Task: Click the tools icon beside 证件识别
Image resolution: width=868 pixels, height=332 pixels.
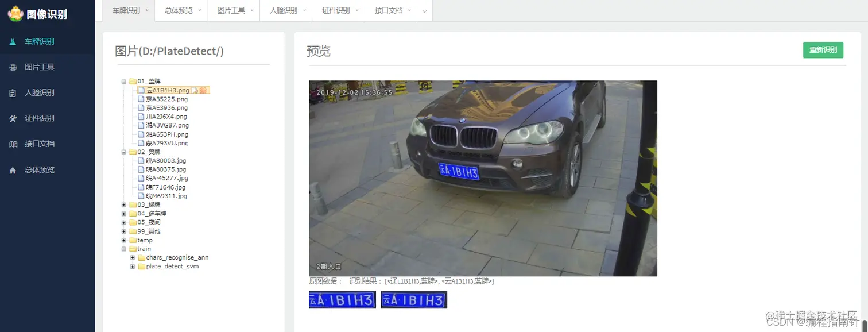Action: click(x=13, y=118)
